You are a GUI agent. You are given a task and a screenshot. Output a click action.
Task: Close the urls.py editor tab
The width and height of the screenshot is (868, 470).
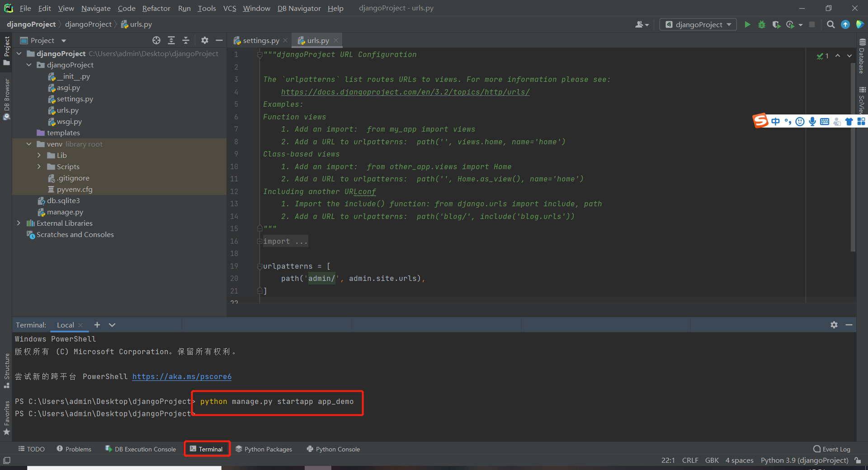tap(336, 40)
